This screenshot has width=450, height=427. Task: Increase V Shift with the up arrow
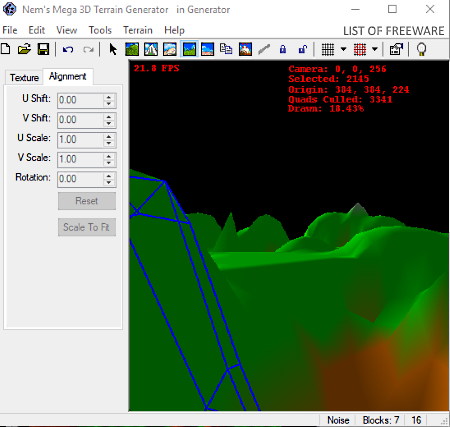(x=109, y=117)
